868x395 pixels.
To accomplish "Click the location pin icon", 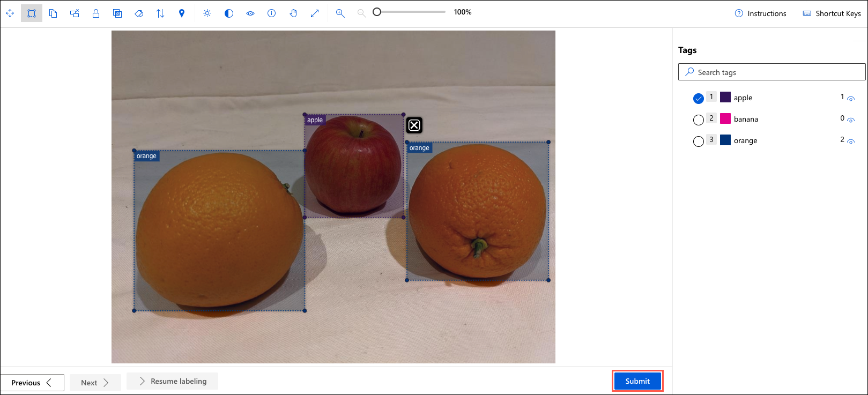I will 182,13.
